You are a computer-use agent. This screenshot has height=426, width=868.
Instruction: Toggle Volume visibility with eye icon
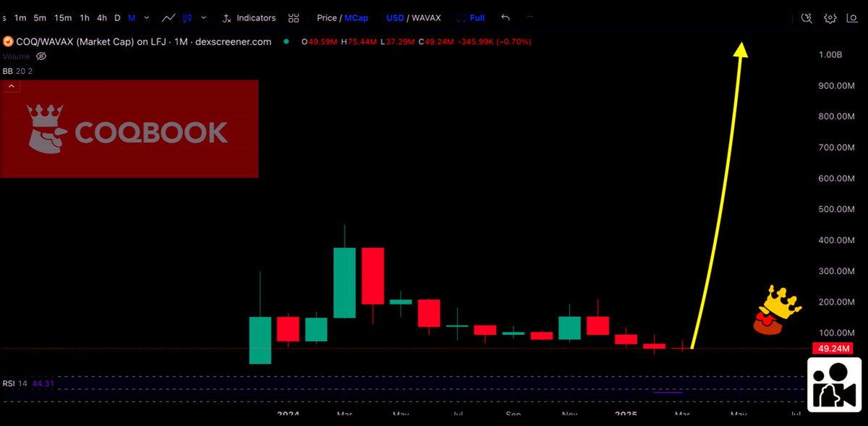[x=41, y=56]
